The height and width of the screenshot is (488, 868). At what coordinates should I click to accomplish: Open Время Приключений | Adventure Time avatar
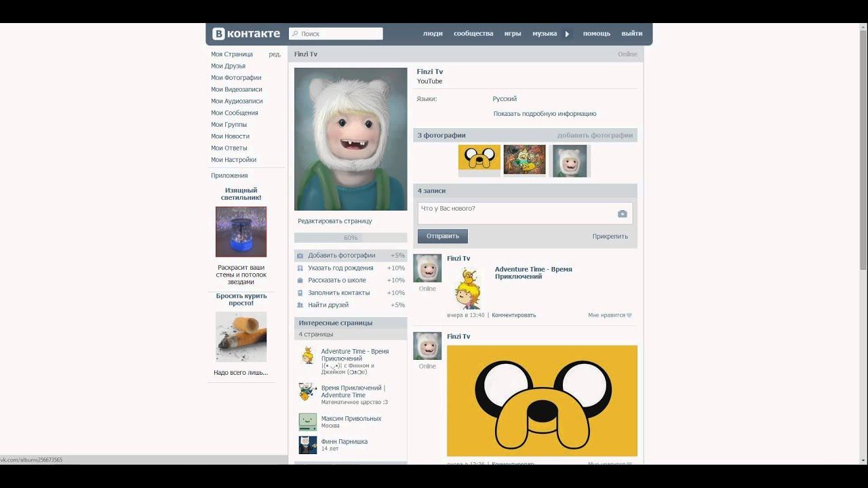click(308, 392)
